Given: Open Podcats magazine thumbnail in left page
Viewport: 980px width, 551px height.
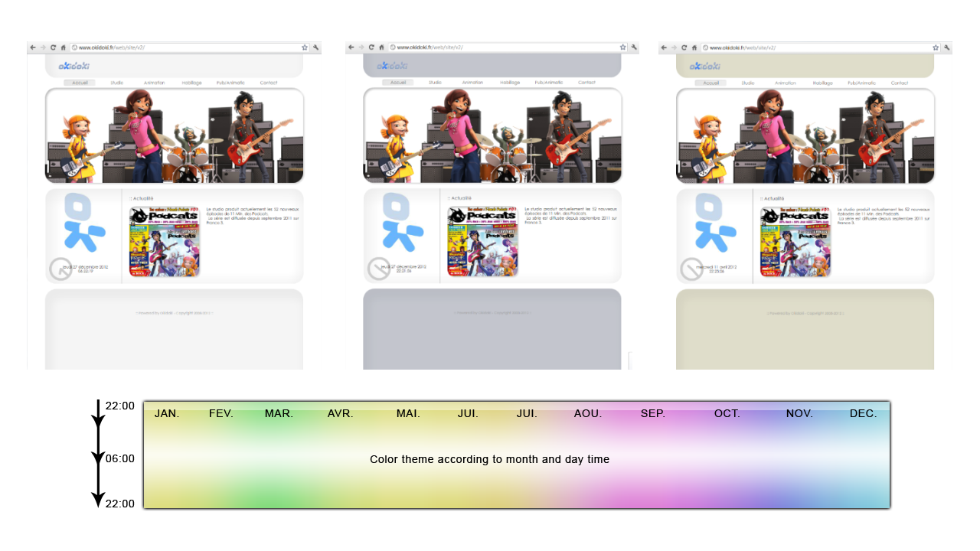Looking at the screenshot, I should click(165, 241).
